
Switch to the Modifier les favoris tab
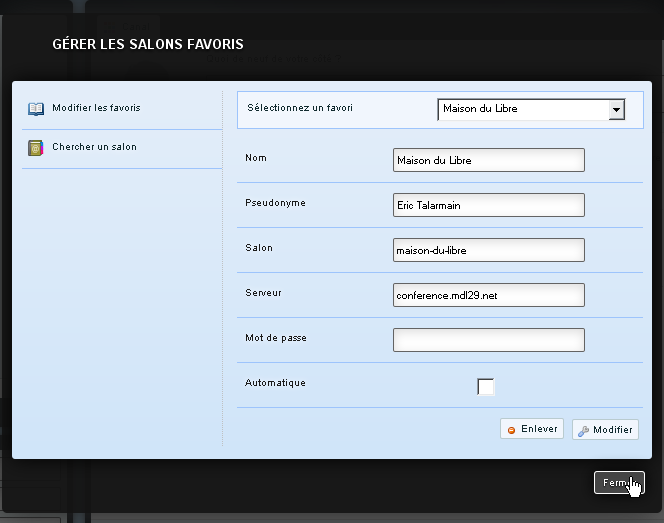(96, 108)
